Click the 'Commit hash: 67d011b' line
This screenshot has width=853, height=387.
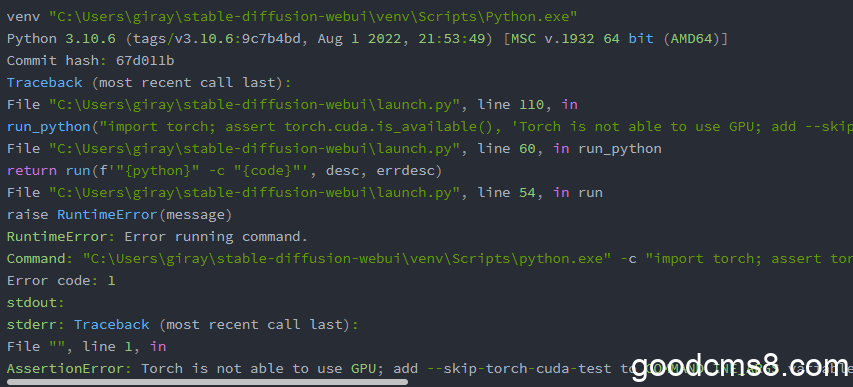tap(90, 61)
